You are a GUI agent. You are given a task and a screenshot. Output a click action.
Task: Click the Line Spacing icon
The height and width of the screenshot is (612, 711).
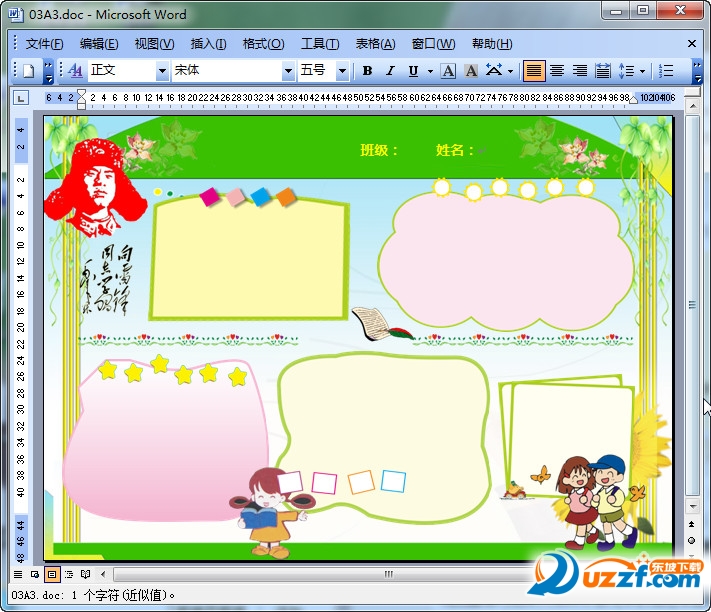tap(626, 71)
